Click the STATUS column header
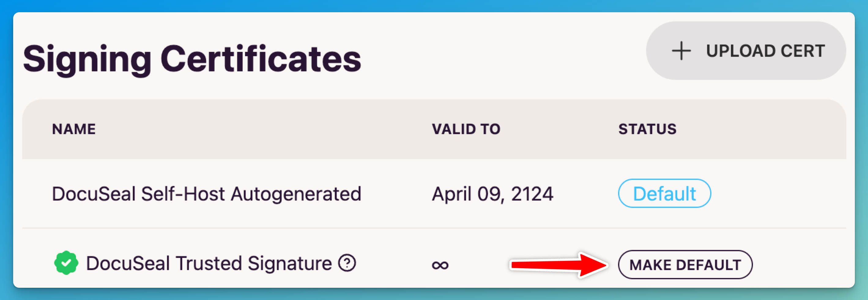Screen dimensions: 868x300 click(x=647, y=129)
